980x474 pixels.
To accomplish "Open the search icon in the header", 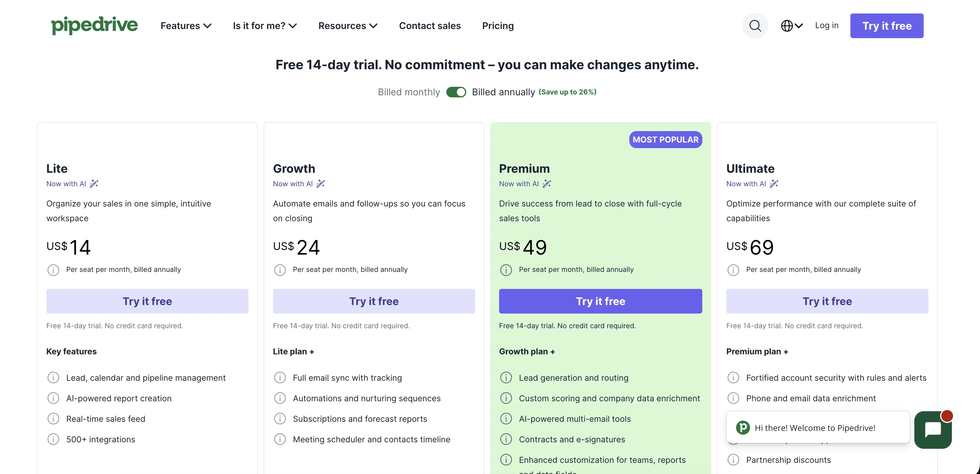I will click(755, 26).
